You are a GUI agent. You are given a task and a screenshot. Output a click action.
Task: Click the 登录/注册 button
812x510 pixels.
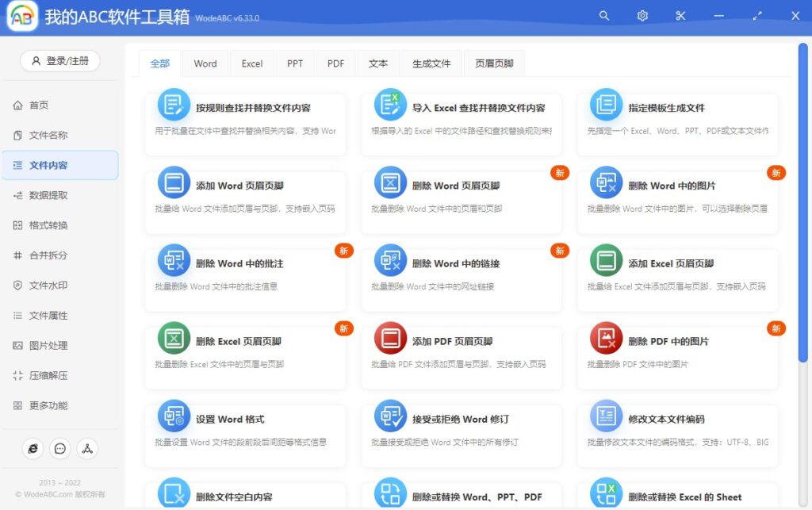point(59,60)
